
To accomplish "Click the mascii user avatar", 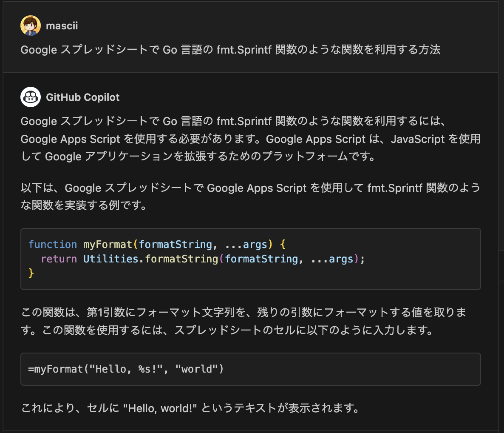I will (31, 26).
